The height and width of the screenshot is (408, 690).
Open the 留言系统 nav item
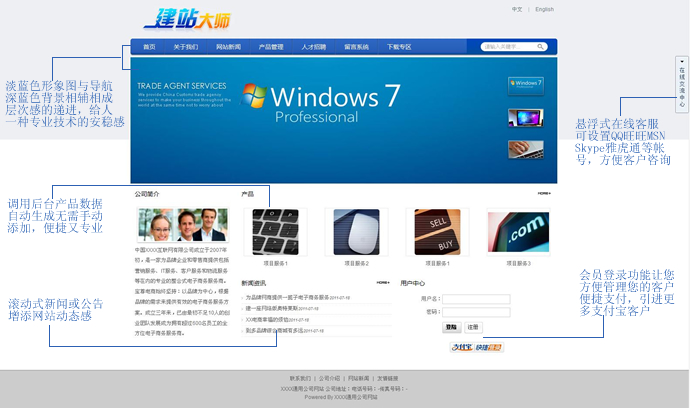(356, 47)
